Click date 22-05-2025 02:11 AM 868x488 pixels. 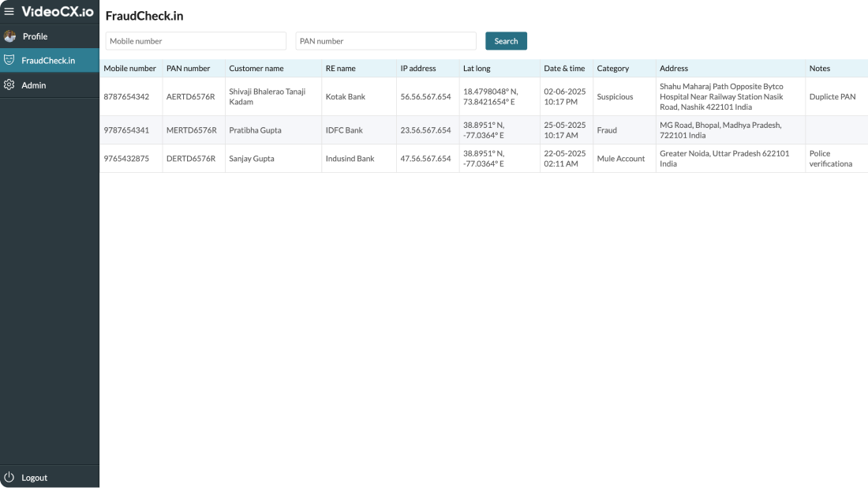[x=565, y=159]
